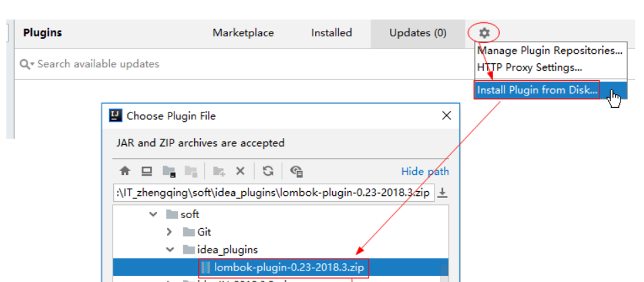Select the Project directory toolbar icon
The width and height of the screenshot is (644, 282).
[169, 171]
